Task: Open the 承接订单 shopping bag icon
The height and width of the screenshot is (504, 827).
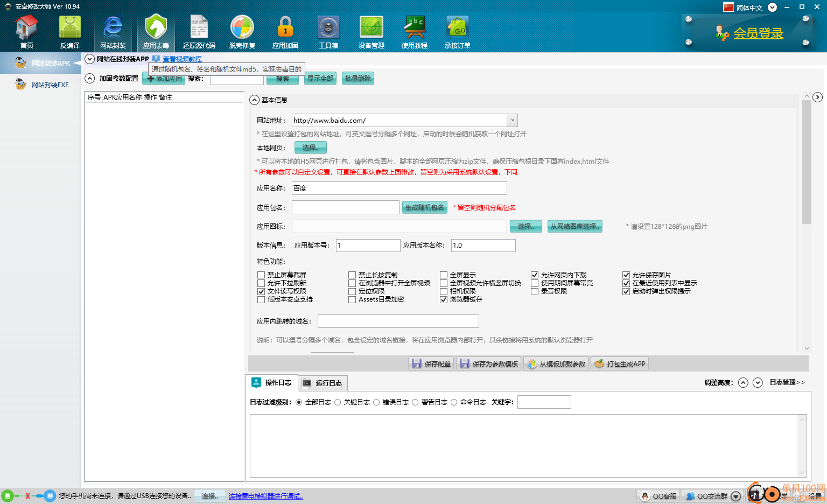Action: point(458,32)
